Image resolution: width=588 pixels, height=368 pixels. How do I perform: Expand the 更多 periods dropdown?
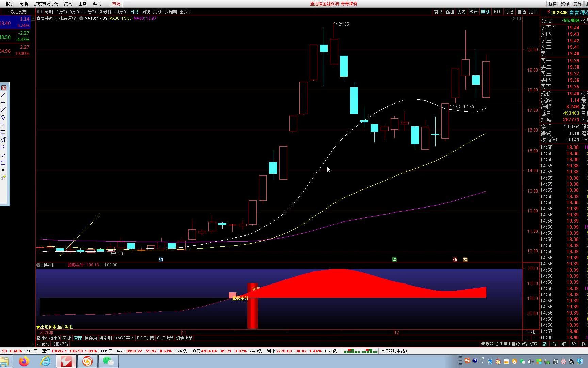point(185,12)
